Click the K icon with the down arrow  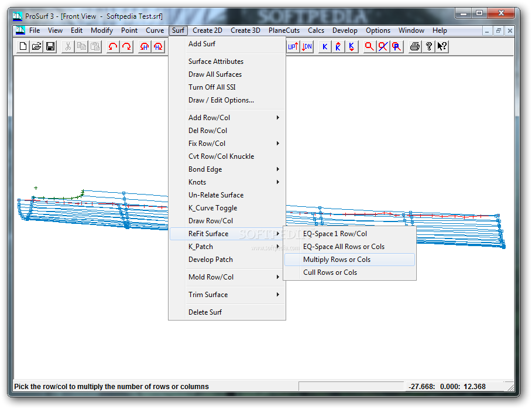click(x=352, y=46)
